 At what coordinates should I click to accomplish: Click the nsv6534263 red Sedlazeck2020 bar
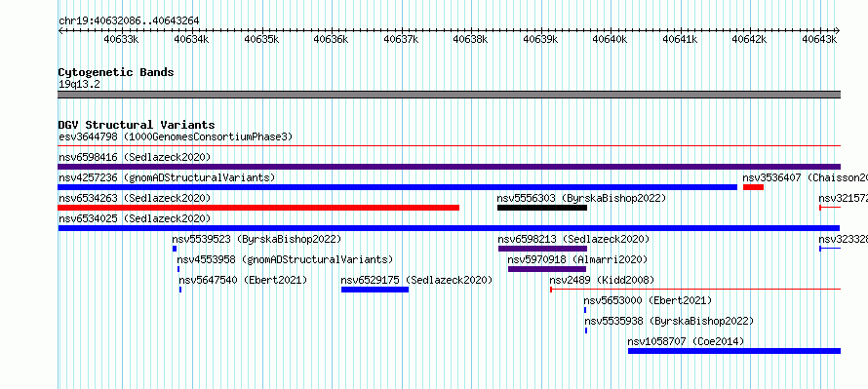coord(258,208)
